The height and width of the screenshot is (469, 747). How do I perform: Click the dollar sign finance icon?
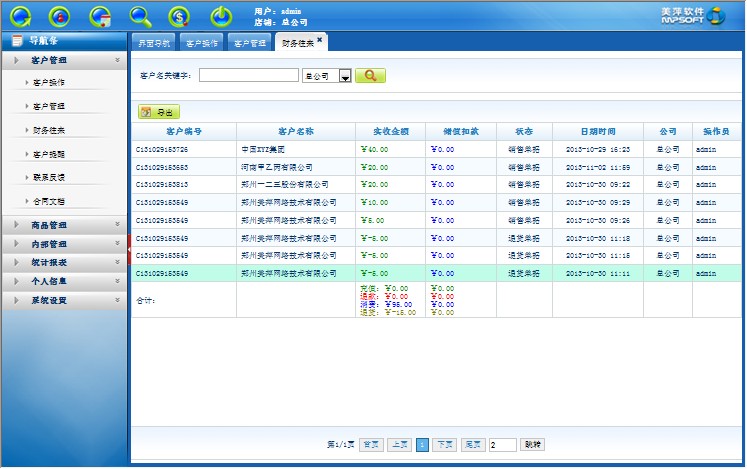[179, 16]
